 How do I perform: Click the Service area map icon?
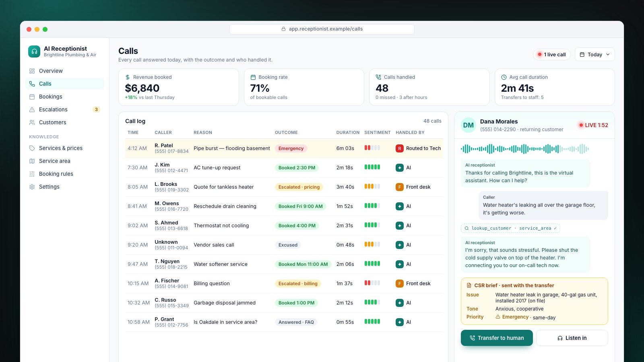[x=32, y=161]
